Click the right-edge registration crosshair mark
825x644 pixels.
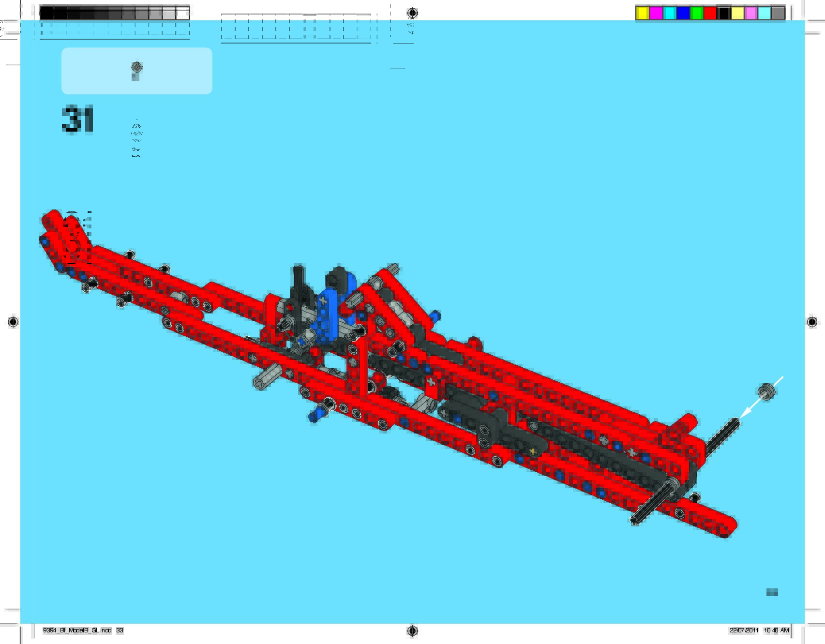pyautogui.click(x=812, y=322)
